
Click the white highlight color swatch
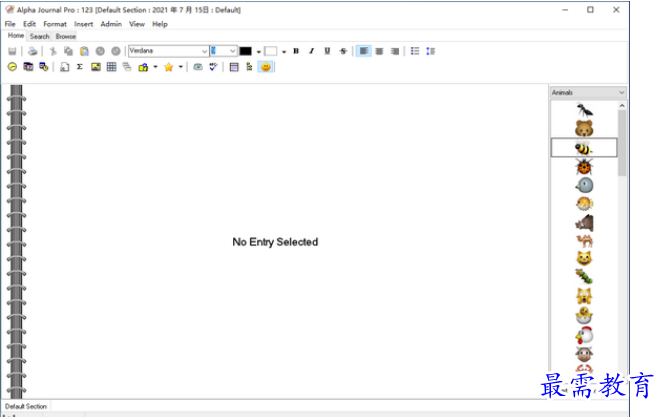click(271, 51)
